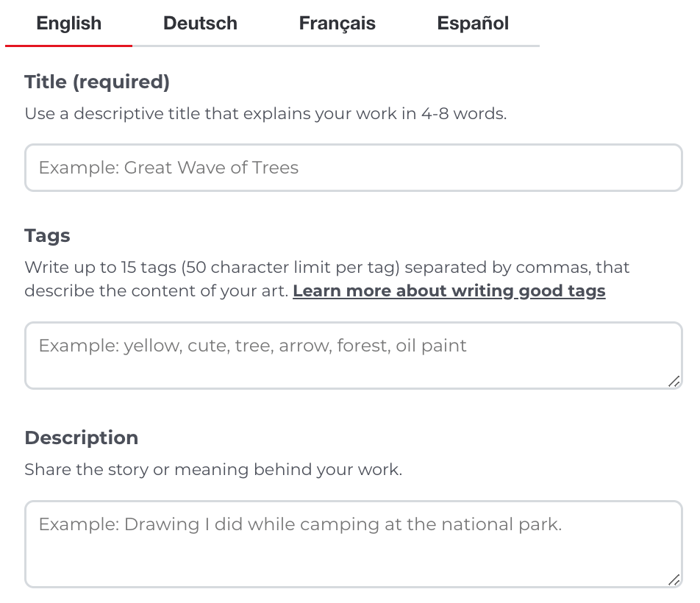
Task: Click 'Share the story or meaning' helper text
Action: tap(213, 470)
